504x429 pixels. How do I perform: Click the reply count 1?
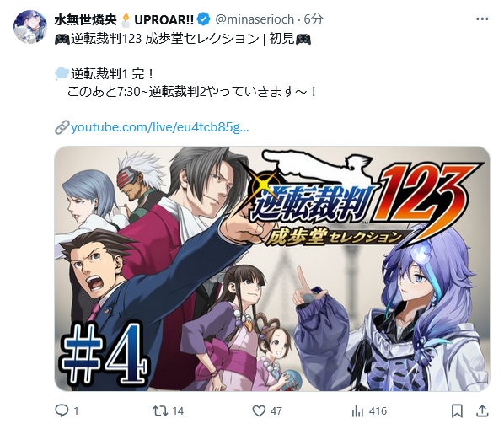click(x=76, y=411)
